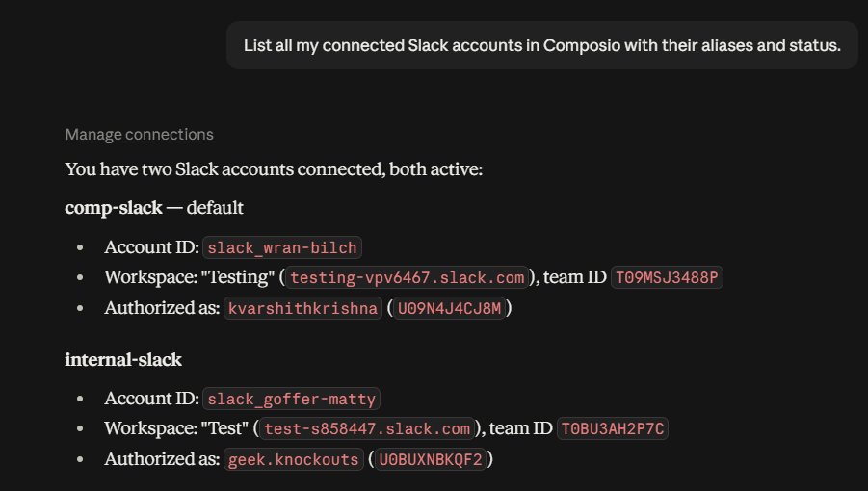Click the user prompt message bubble

(542, 45)
